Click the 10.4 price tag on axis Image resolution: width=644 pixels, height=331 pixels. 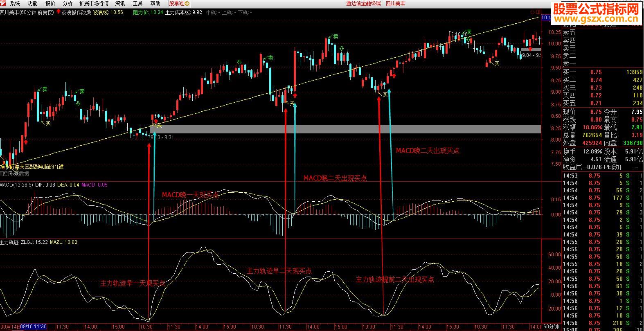tap(546, 18)
